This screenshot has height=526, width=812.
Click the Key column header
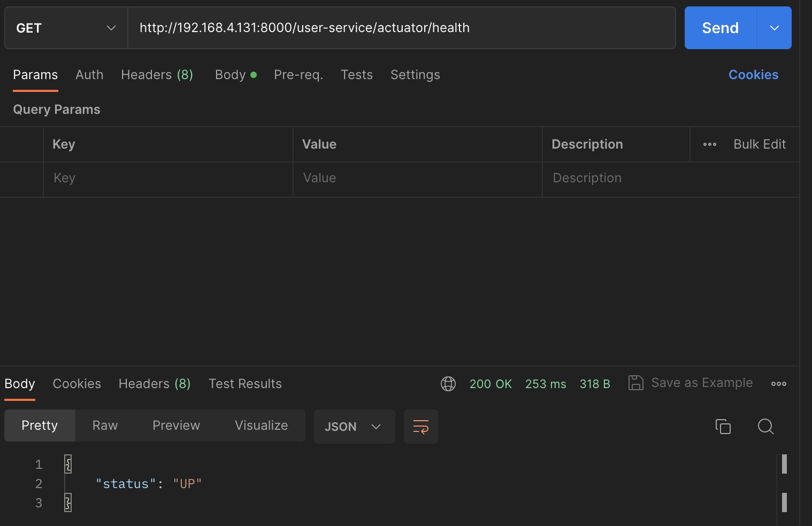[64, 144]
